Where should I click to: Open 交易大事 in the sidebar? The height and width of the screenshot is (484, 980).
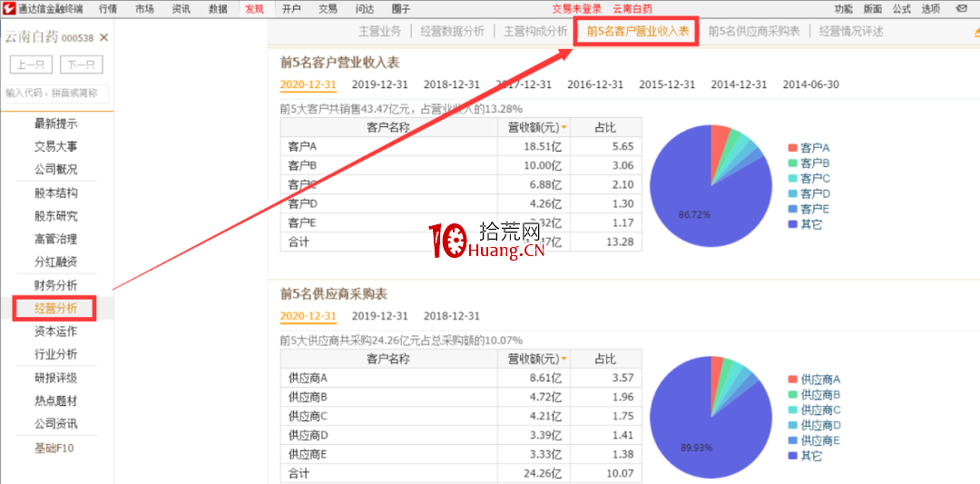pos(56,147)
